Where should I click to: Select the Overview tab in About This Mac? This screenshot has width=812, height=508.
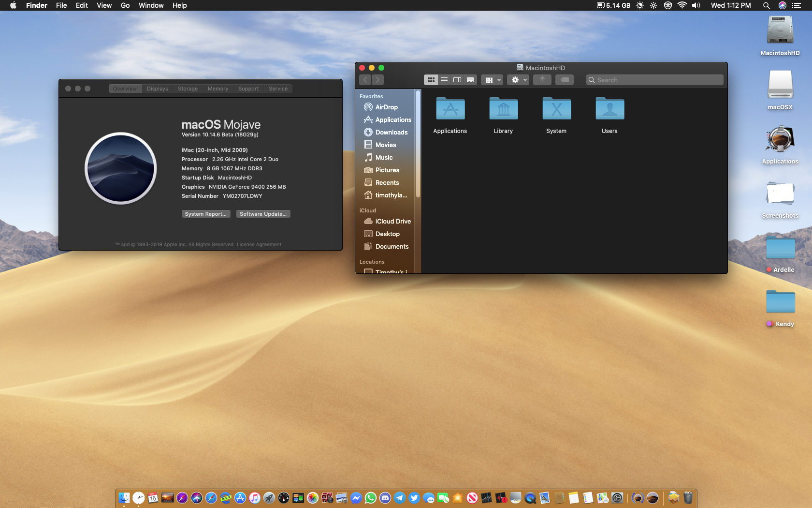click(x=125, y=89)
